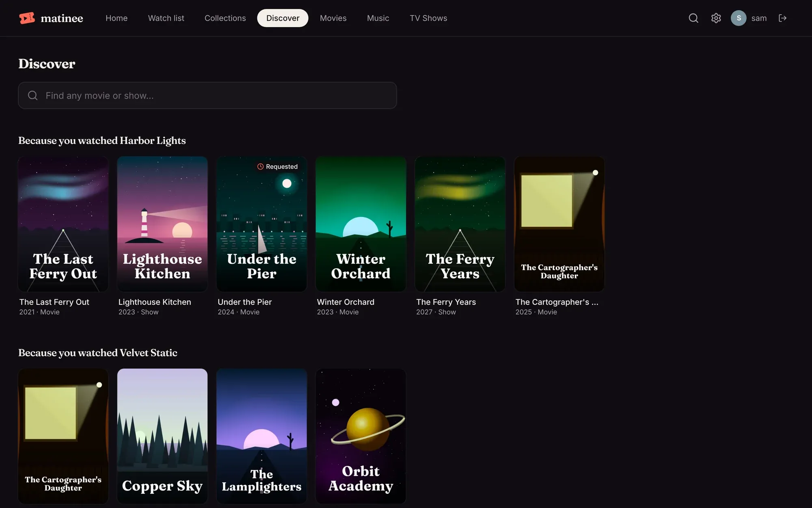Open The Cartographer's Daughter poster in Velvet Static row
Screen dimensions: 812x508
pyautogui.click(x=63, y=436)
